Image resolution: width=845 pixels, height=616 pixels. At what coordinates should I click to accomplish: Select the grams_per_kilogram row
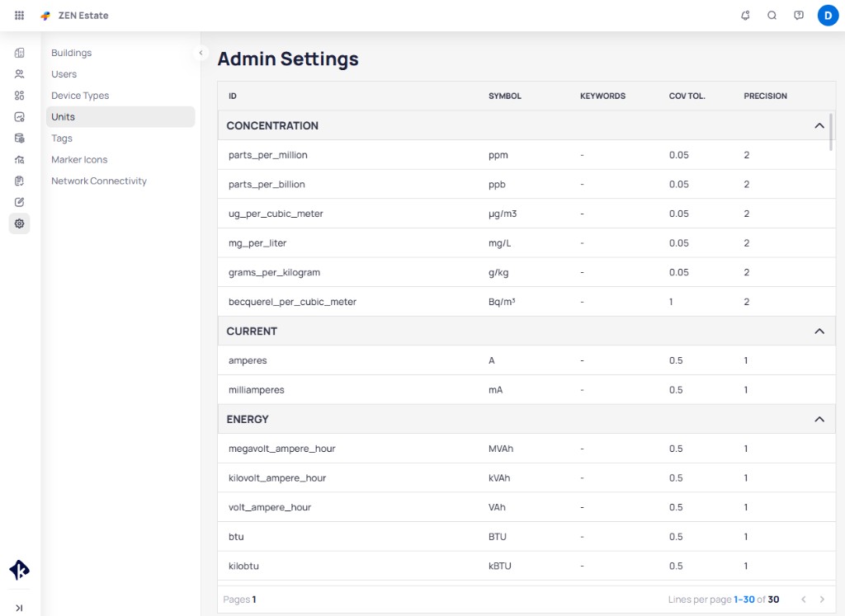(526, 272)
